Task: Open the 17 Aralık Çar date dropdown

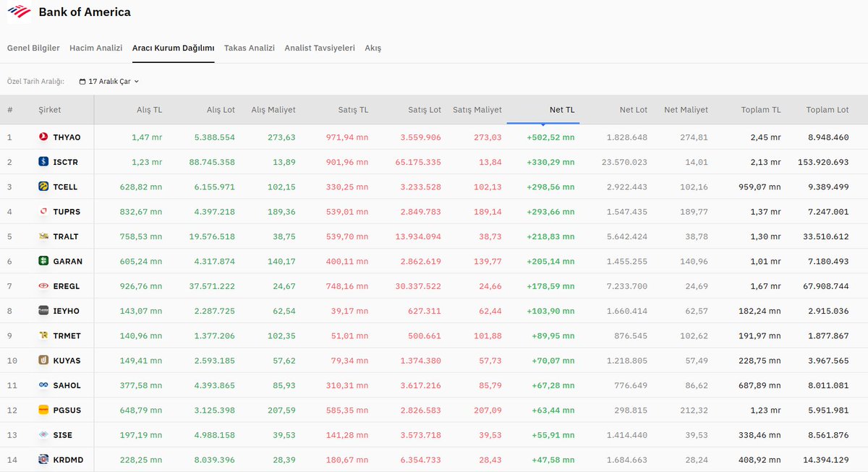Action: pyautogui.click(x=109, y=82)
